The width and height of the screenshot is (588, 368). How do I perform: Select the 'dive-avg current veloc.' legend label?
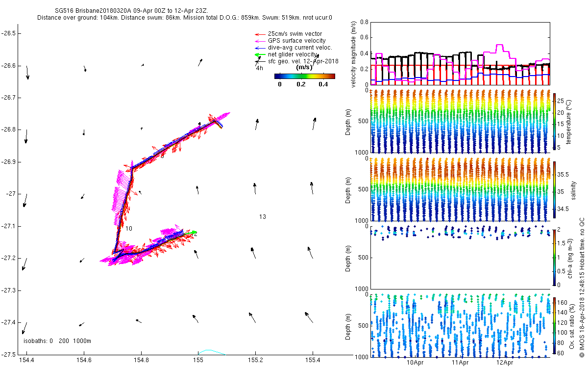click(x=300, y=48)
